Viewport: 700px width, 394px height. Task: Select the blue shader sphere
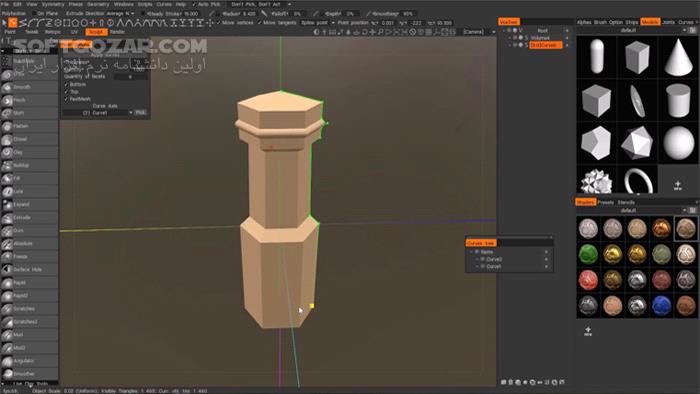point(662,306)
